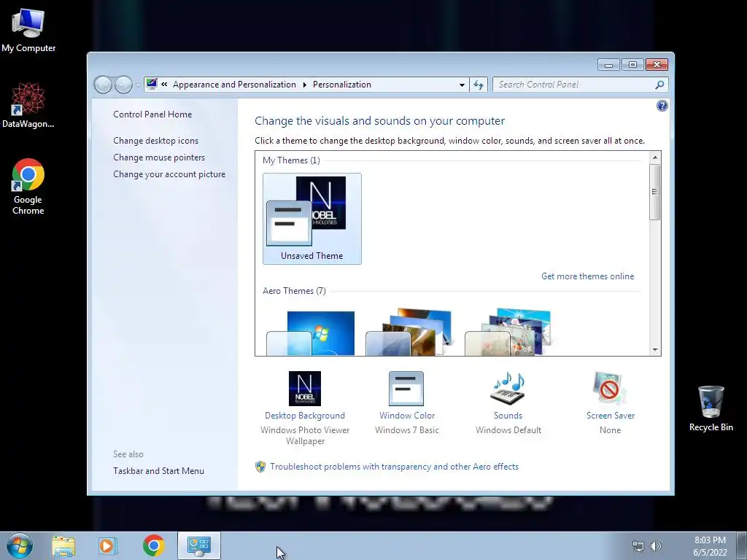Click the Window Color text link
The width and height of the screenshot is (747, 560).
point(407,415)
